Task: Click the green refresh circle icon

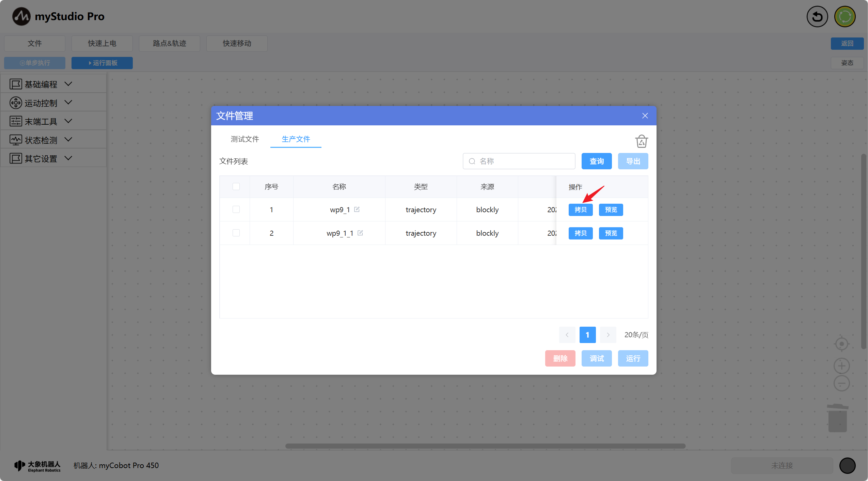Action: pos(845,16)
